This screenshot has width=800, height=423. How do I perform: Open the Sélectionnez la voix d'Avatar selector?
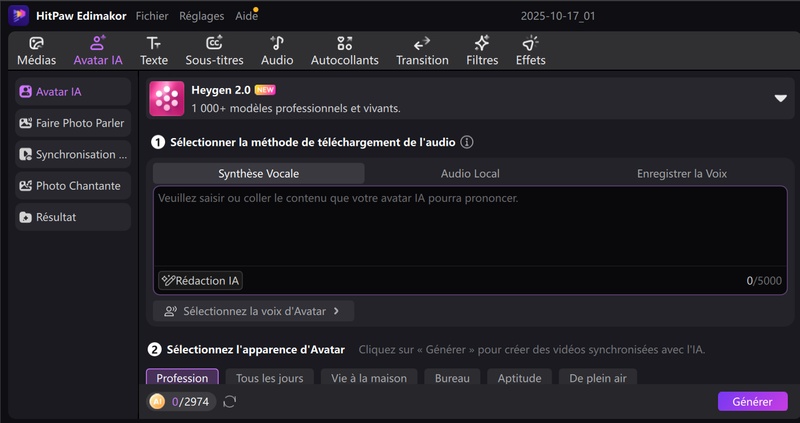tap(254, 311)
